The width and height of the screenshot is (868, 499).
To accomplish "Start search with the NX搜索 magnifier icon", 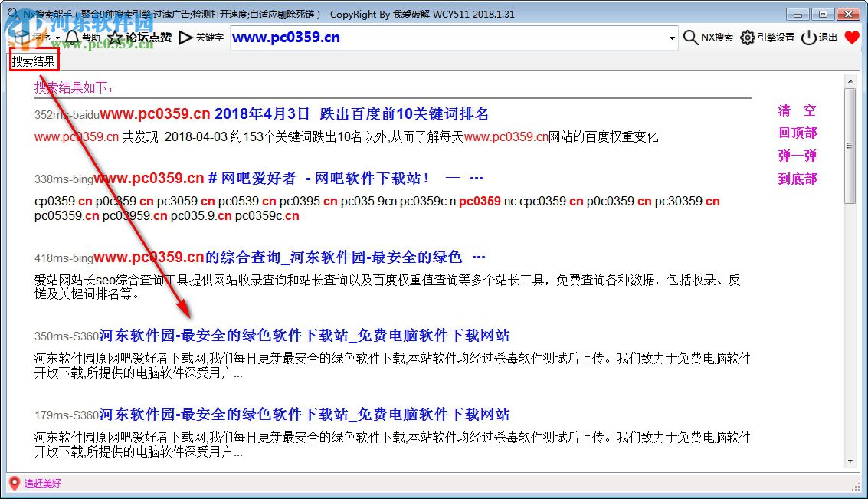I will pos(691,37).
